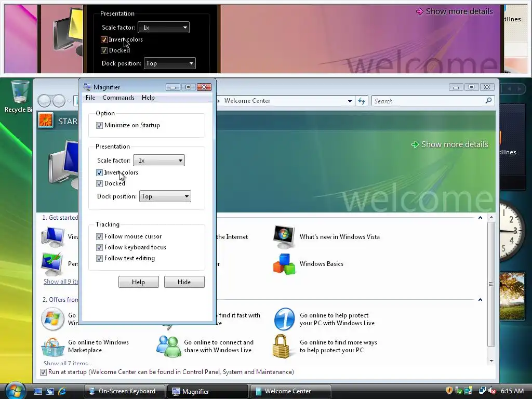This screenshot has width=532, height=399.
Task: Open What's new in Windows Vista icon
Action: tap(284, 236)
